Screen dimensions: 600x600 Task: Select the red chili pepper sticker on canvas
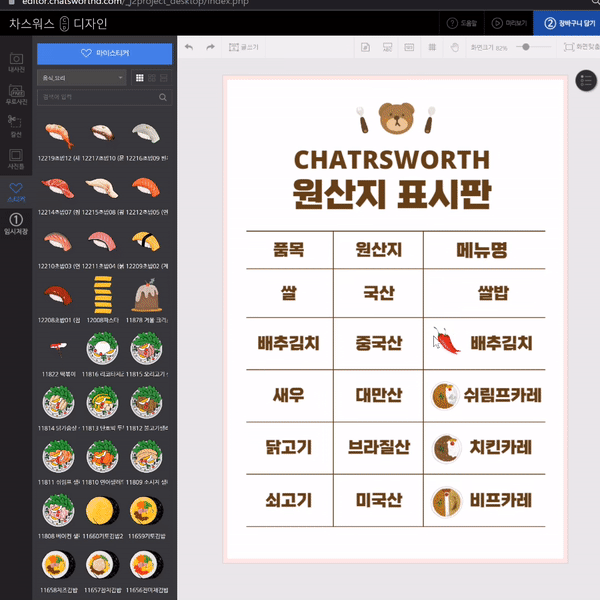tap(446, 341)
